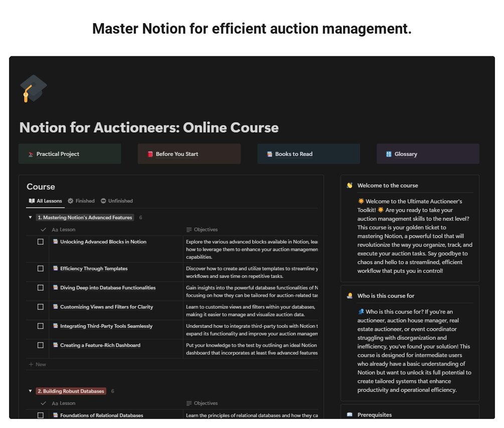
Task: Collapse the Building Robust Databases group
Action: (30, 391)
